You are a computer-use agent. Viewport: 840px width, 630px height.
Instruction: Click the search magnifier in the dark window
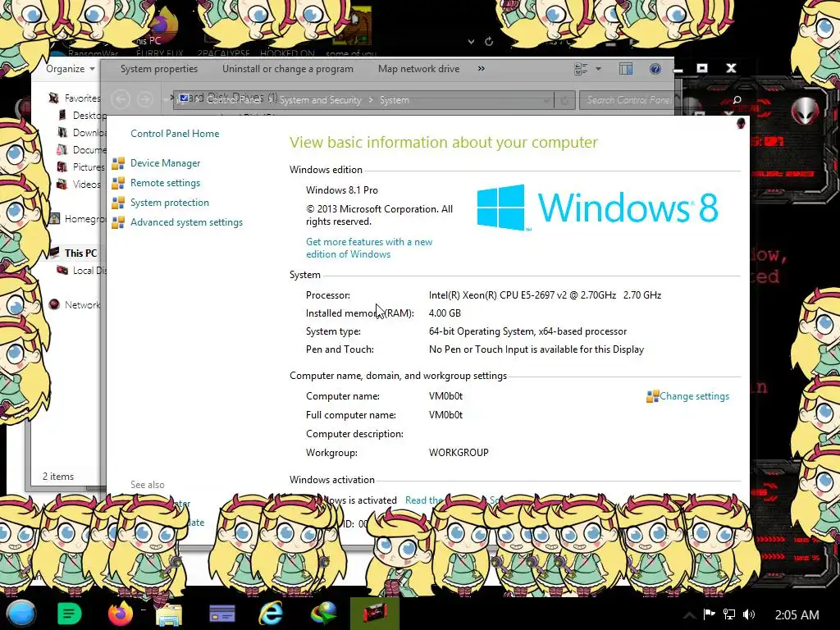tap(737, 99)
